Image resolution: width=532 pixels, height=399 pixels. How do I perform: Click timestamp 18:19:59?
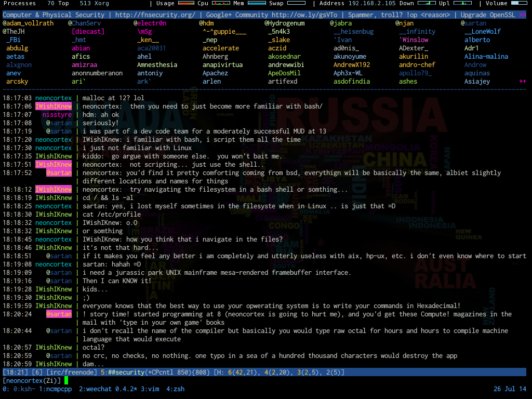(x=17, y=306)
